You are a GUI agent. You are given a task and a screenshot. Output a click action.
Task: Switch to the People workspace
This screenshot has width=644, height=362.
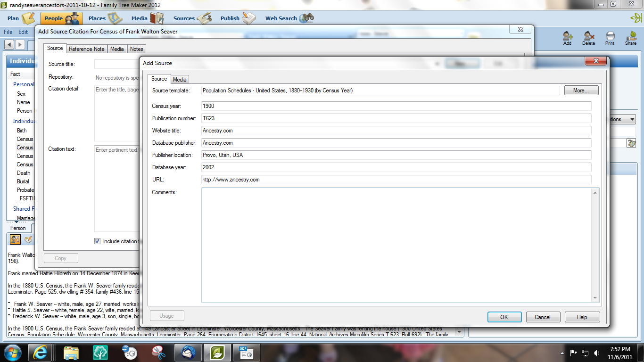[62, 18]
